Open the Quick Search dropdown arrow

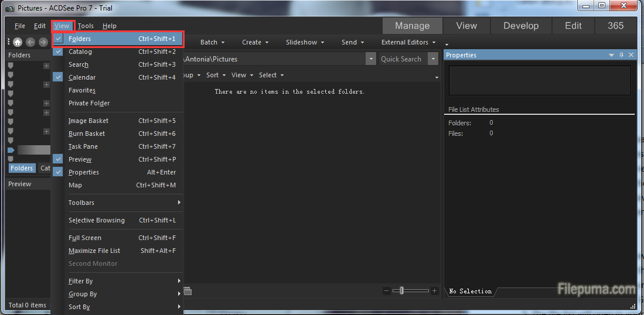point(433,59)
